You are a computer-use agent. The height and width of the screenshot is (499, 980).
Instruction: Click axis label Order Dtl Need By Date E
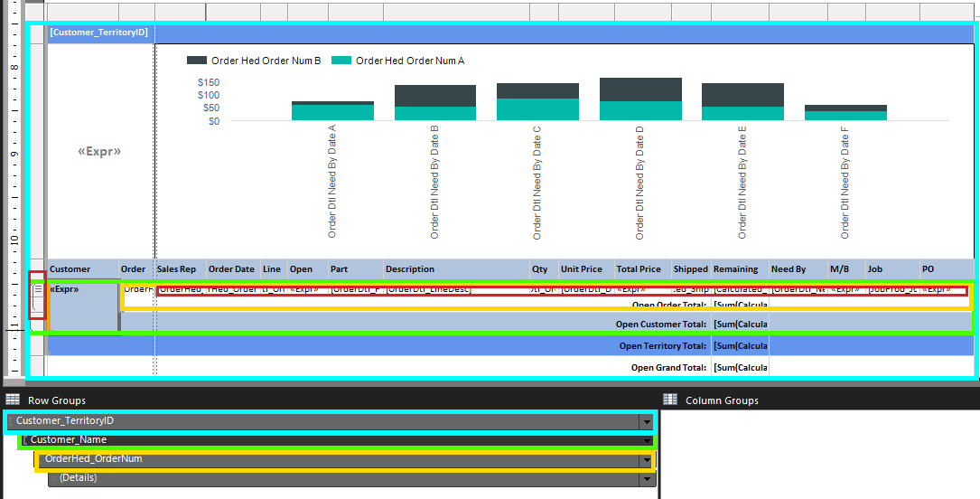[742, 183]
